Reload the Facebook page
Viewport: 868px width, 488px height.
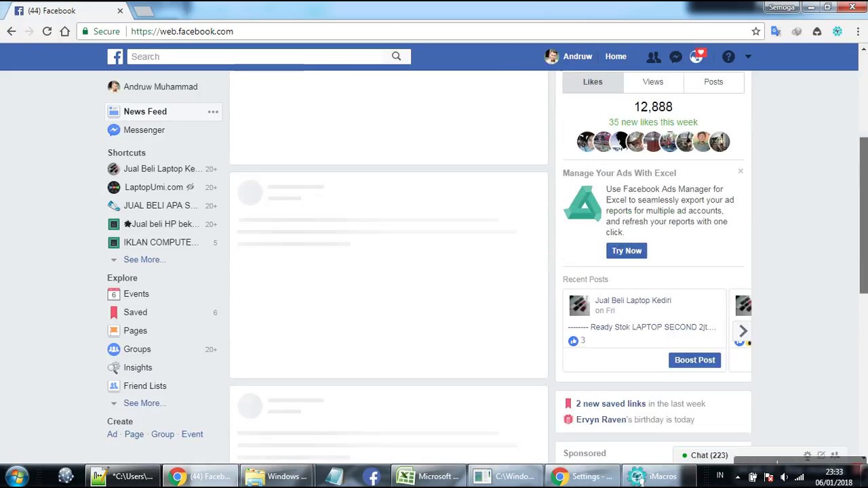[x=47, y=31]
